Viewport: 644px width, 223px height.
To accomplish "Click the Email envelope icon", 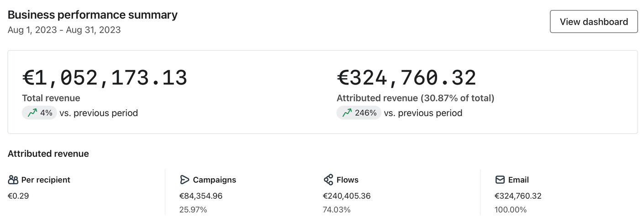I will 500,180.
